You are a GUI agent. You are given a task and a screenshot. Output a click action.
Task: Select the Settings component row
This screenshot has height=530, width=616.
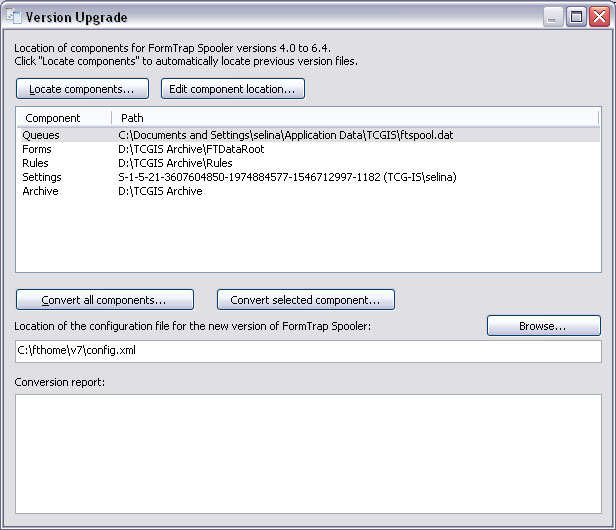(x=42, y=177)
